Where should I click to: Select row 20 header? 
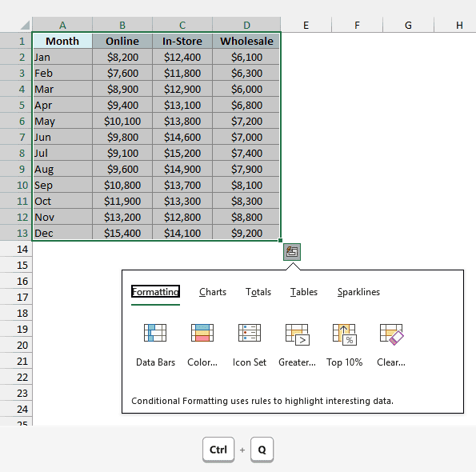[16, 345]
